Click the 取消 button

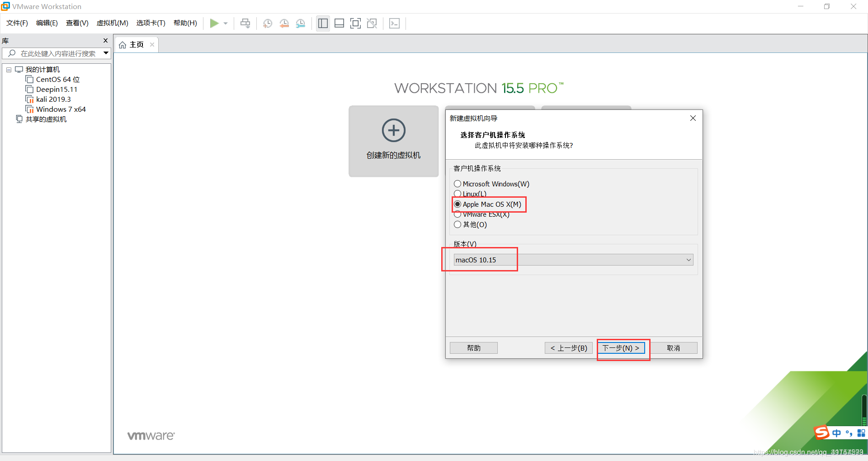[x=673, y=348]
